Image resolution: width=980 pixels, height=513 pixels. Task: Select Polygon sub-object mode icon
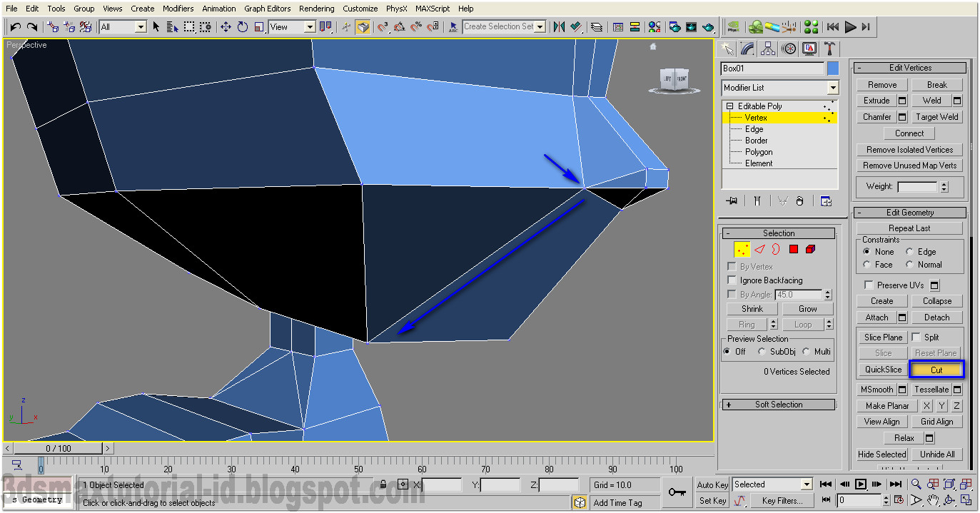(794, 249)
